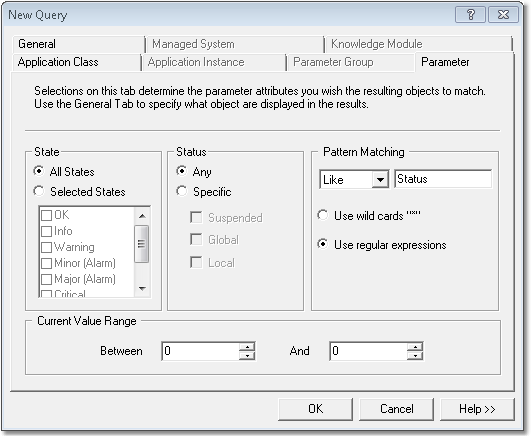The width and height of the screenshot is (531, 438).
Task: Open the Application Instance tab
Action: click(214, 62)
